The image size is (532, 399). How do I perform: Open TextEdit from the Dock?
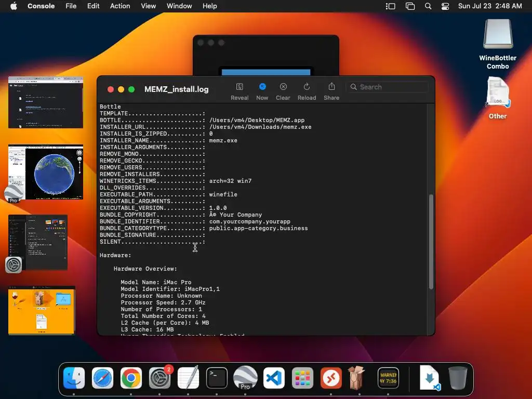[x=188, y=378]
